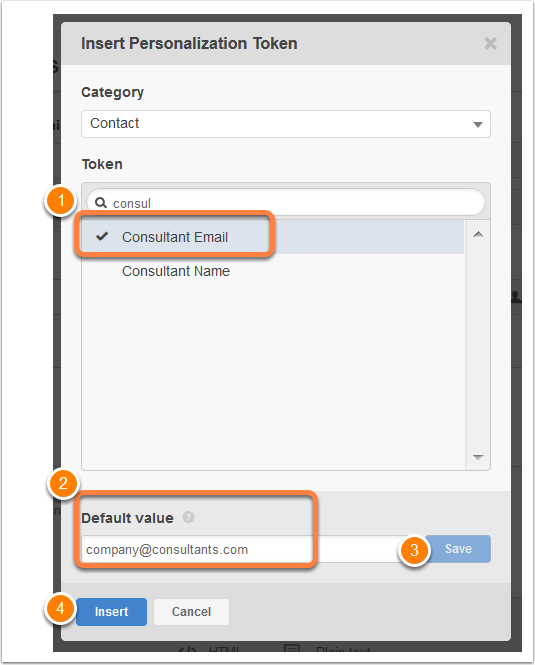
Task: Click the Default value label
Action: tap(127, 518)
